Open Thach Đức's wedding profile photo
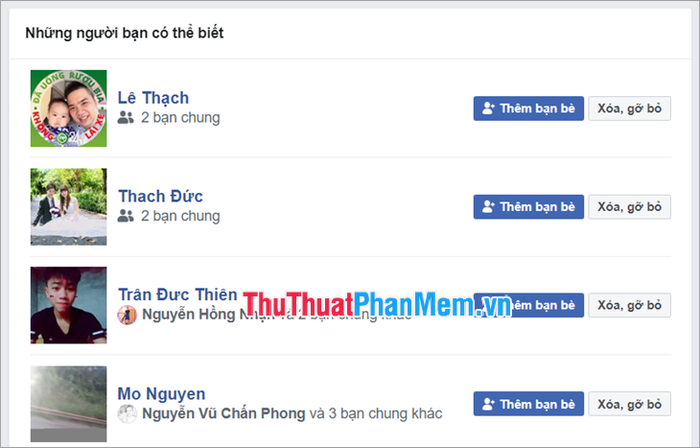 click(68, 207)
